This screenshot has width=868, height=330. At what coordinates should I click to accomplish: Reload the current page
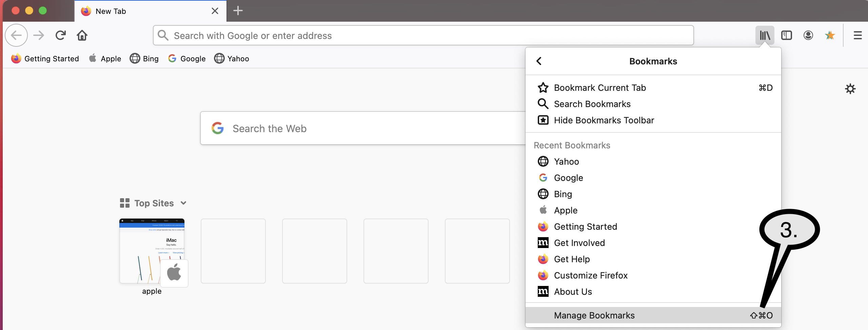point(61,35)
